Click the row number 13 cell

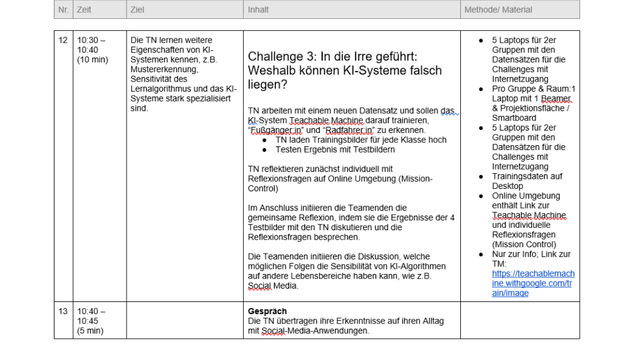[63, 311]
